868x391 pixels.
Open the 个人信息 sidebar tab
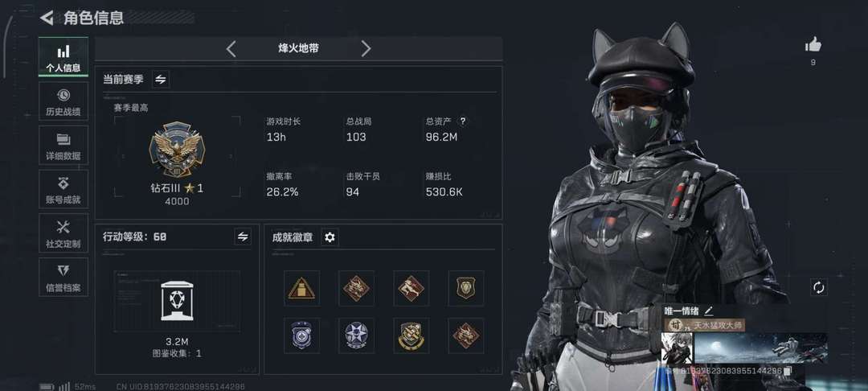(x=63, y=57)
